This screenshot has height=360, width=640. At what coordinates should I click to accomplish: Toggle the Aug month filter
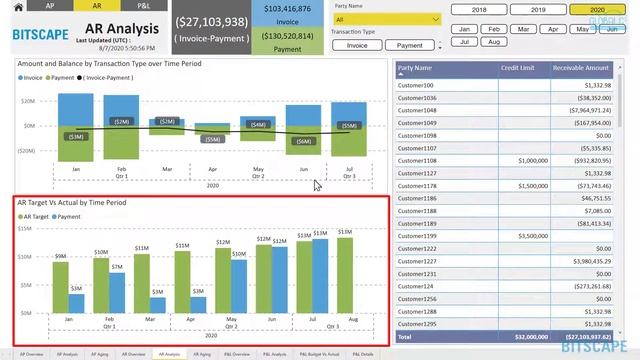(x=494, y=42)
